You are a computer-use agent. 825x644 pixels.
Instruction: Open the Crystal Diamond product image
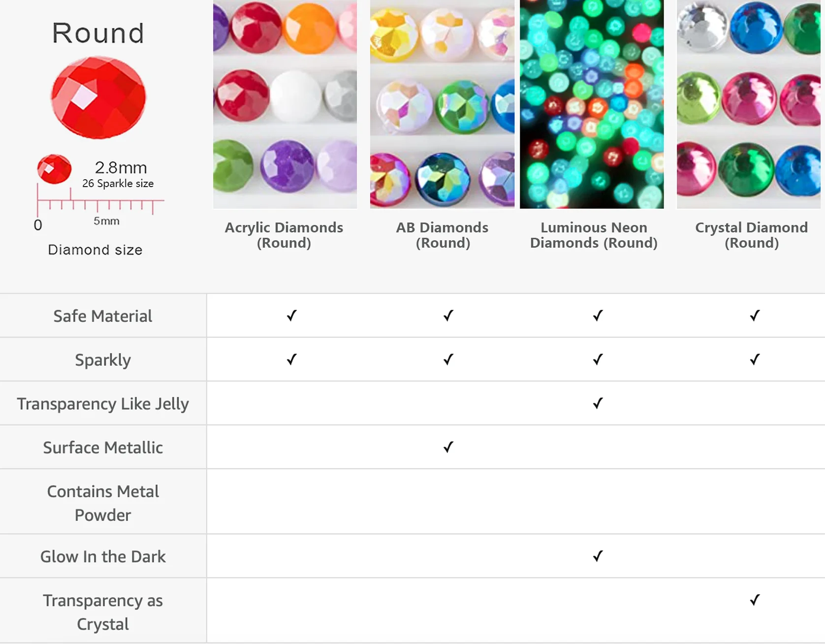click(749, 104)
